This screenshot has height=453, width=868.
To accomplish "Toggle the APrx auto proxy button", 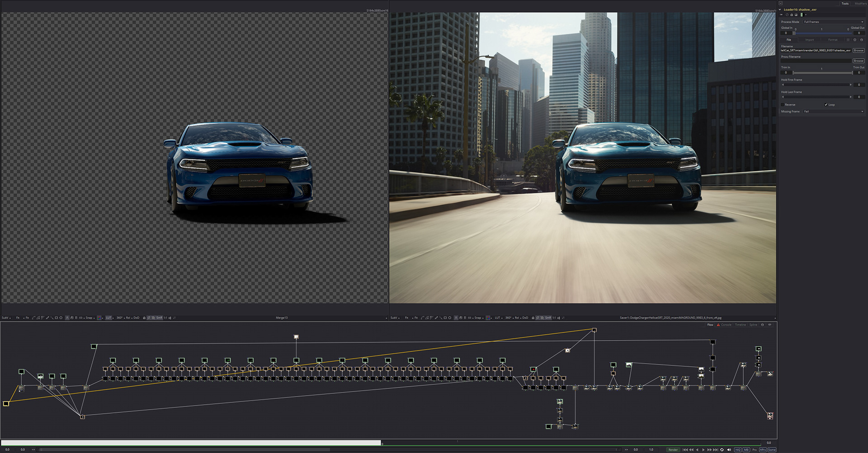I will [763, 450].
